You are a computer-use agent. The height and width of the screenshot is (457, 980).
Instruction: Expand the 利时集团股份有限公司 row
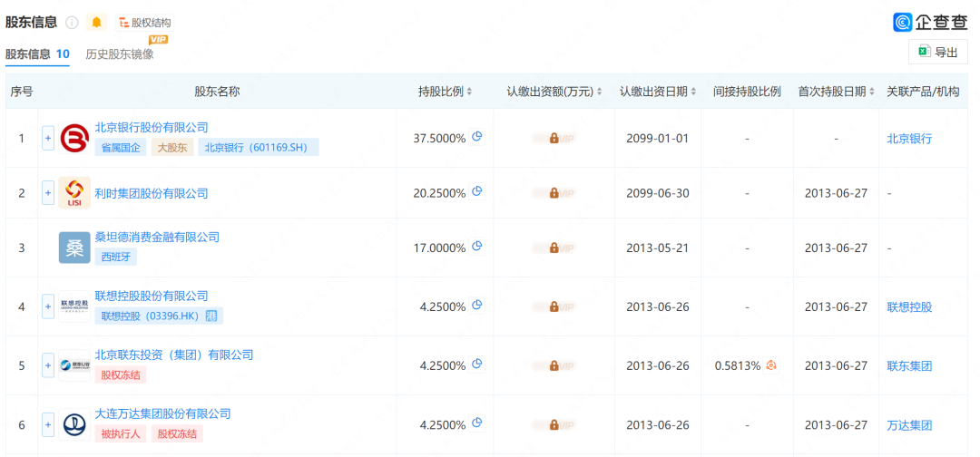pyautogui.click(x=48, y=193)
